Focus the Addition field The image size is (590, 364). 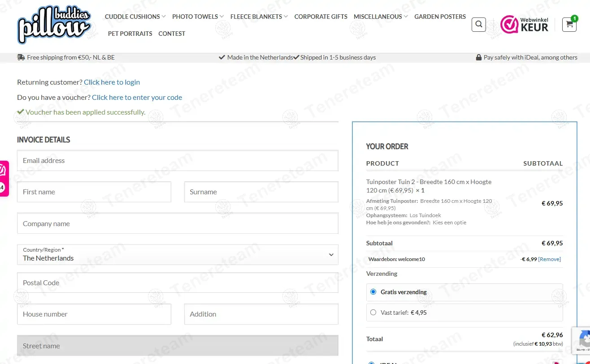(261, 314)
